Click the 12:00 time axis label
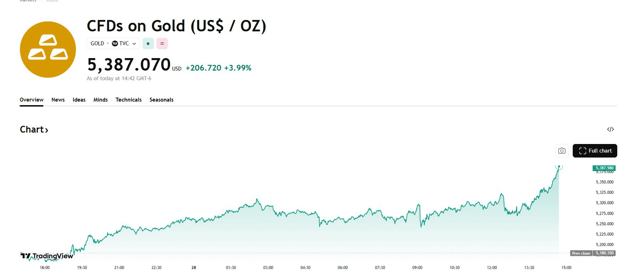The width and height of the screenshot is (644, 278). pos(492,268)
